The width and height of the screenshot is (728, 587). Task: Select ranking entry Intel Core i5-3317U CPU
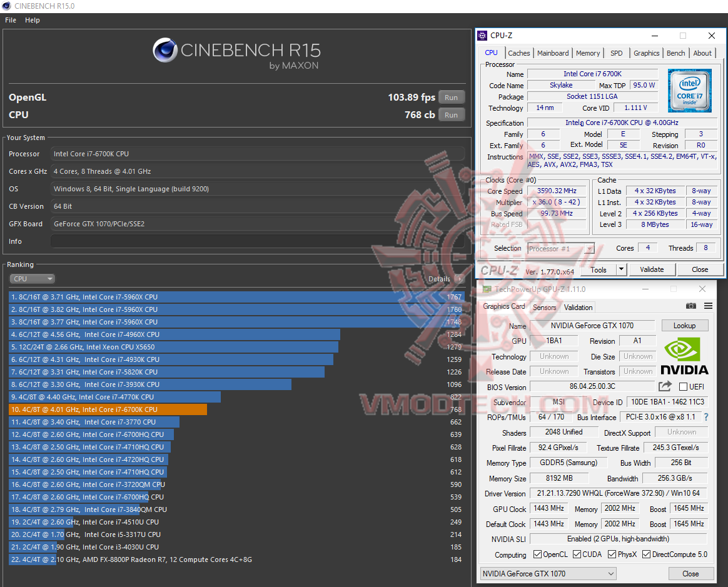coord(235,534)
